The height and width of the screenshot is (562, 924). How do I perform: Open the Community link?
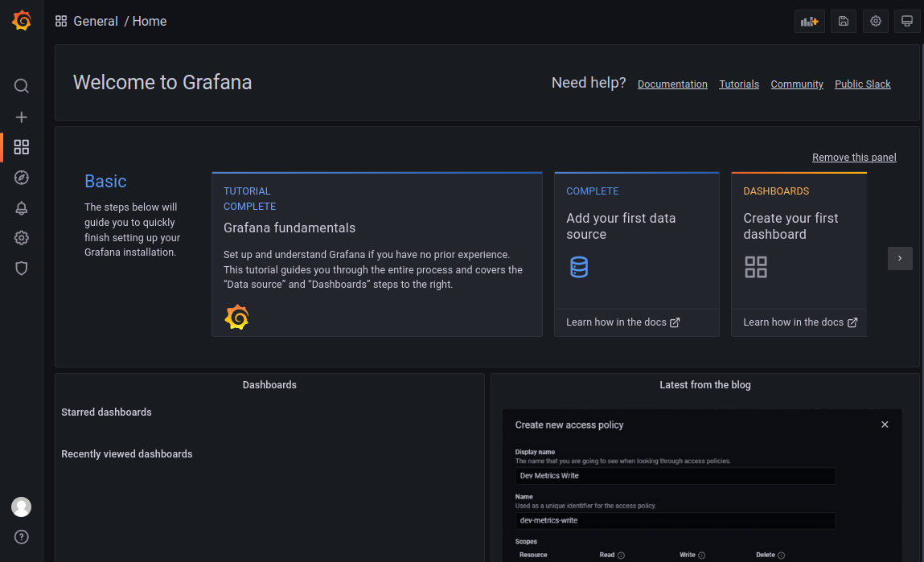tap(797, 84)
